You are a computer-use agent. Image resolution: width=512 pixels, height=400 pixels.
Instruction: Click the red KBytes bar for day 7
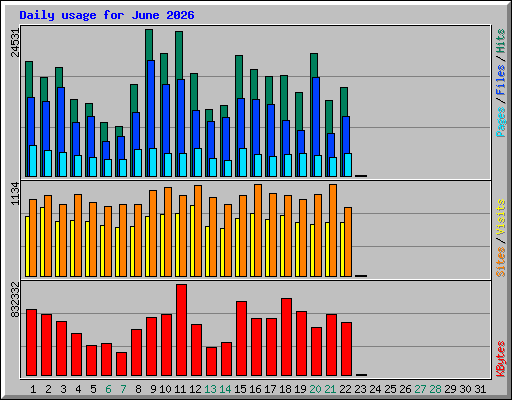point(121,364)
